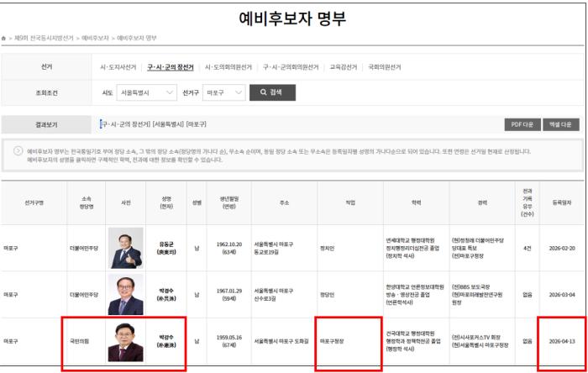Click the 1959.05.16 birthdate cell
The image size is (588, 373).
pos(229,341)
